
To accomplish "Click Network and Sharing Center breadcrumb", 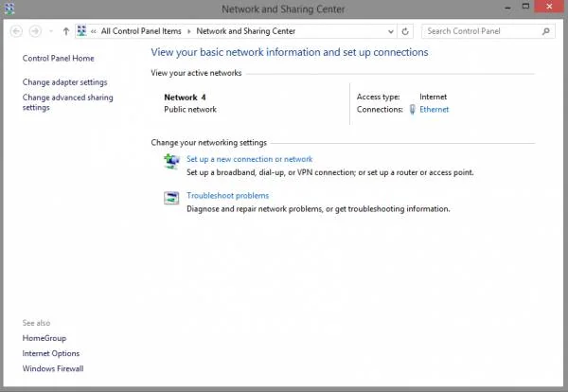I will [246, 31].
